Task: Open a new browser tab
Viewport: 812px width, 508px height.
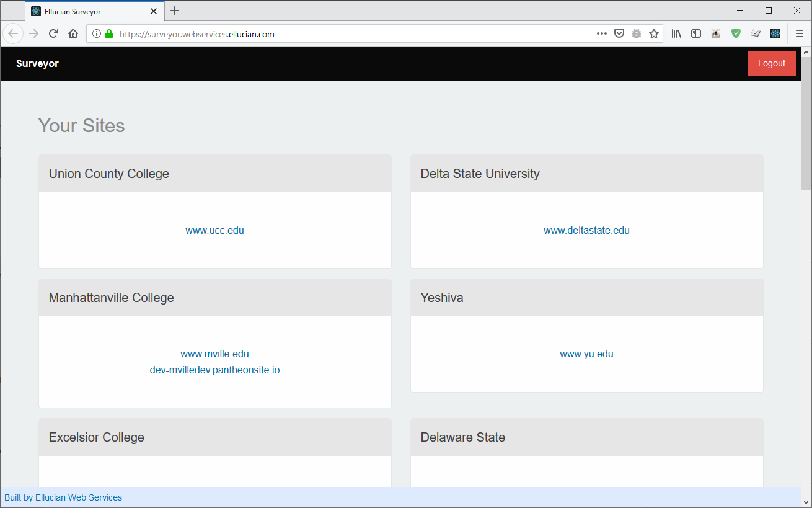Action: click(x=175, y=11)
